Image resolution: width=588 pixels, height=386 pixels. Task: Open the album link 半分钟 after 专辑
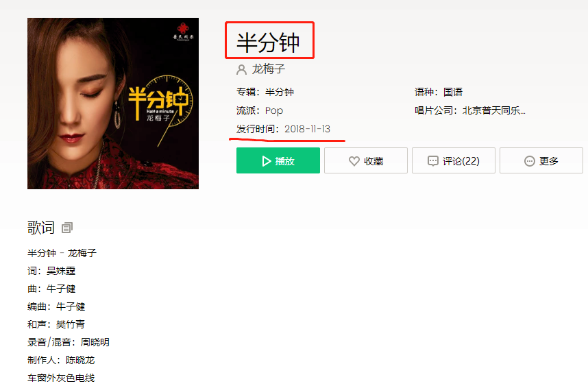coord(280,92)
